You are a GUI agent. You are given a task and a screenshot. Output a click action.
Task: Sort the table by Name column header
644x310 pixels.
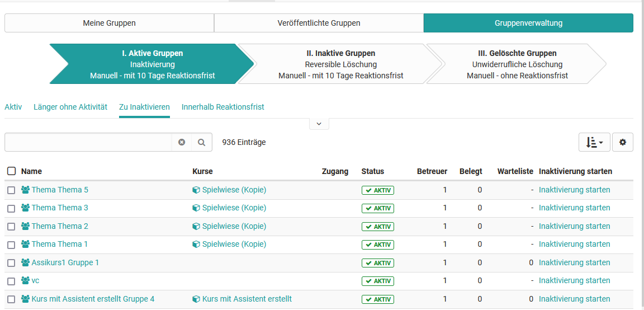31,171
